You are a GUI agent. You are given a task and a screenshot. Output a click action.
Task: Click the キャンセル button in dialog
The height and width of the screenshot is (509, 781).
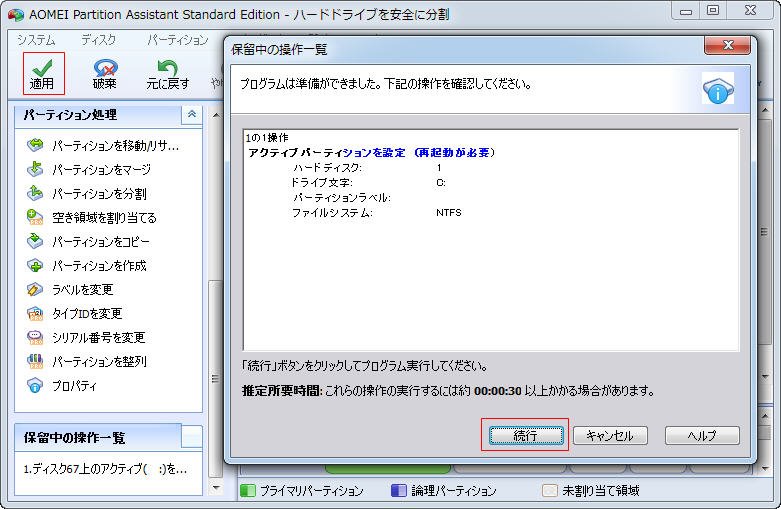610,436
